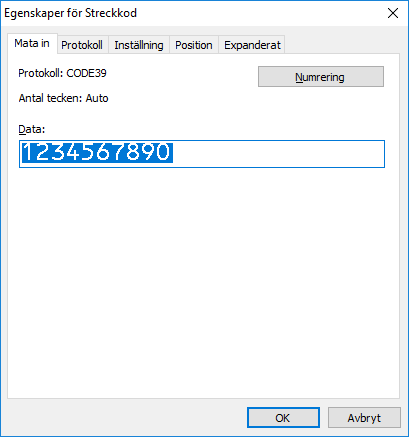Image resolution: width=409 pixels, height=437 pixels.
Task: Click the underlined N in Numrering
Action: 299,77
